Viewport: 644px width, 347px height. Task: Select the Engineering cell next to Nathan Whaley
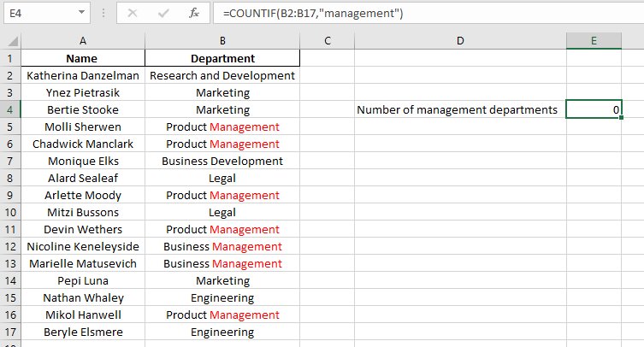coord(222,297)
